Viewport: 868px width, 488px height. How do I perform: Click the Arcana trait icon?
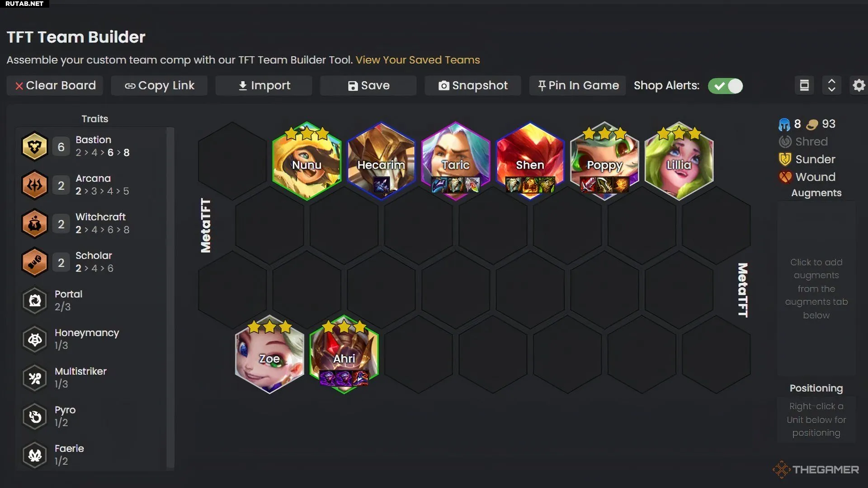tap(35, 185)
